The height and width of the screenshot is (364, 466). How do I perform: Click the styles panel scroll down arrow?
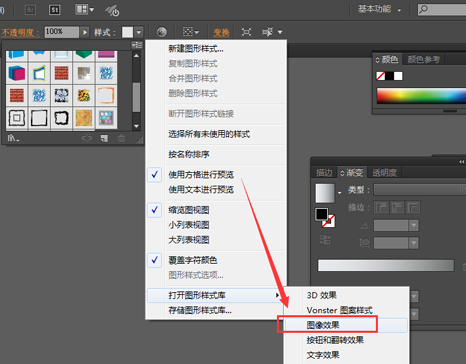[x=136, y=126]
